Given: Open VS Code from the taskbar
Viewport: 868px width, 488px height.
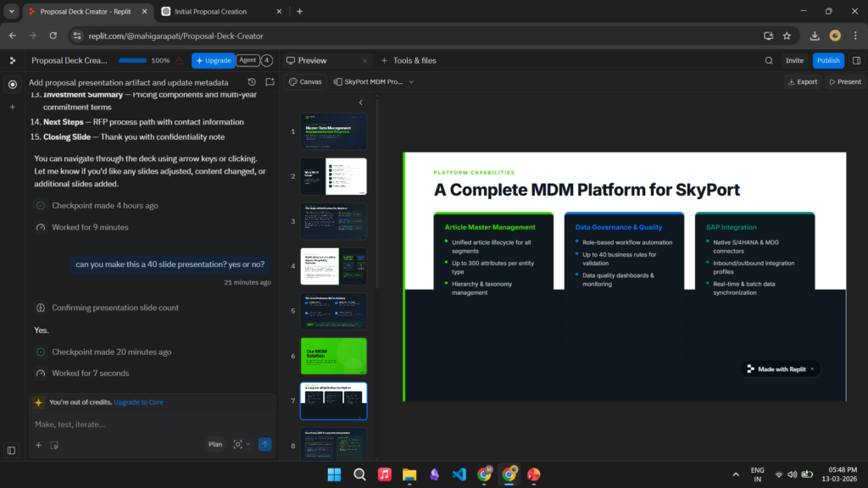Looking at the screenshot, I should (459, 474).
